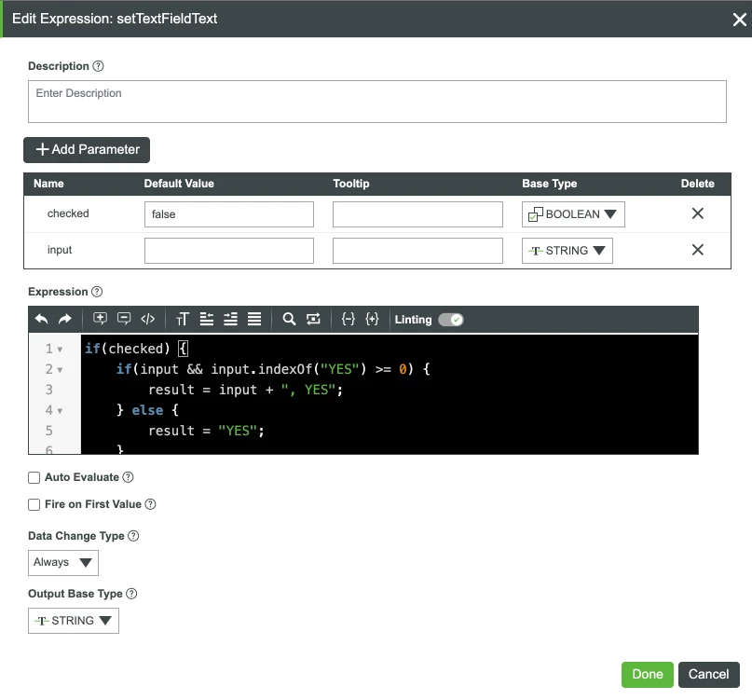Expand all code folds with {+} icon
752x700 pixels.
[x=372, y=319]
